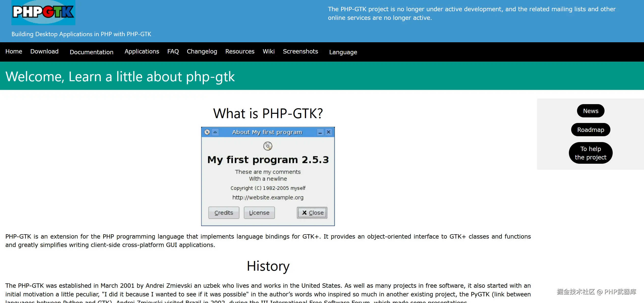Click the PHPGTK logo image
This screenshot has width=644, height=303.
pyautogui.click(x=43, y=12)
